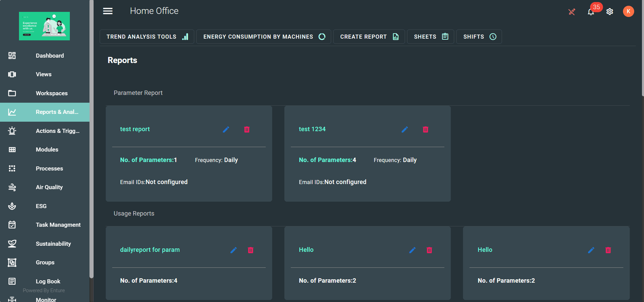Click the Processes dots icon

(12, 168)
